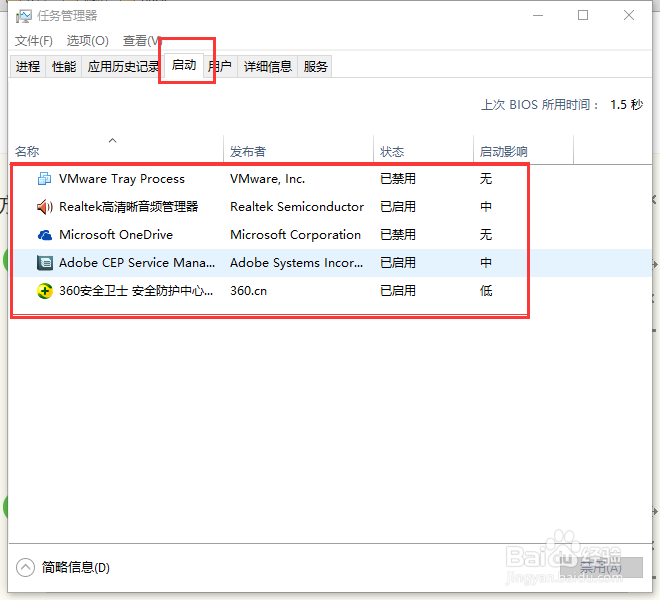Click 已启用 status in the Realtek row
The height and width of the screenshot is (600, 660).
click(398, 207)
